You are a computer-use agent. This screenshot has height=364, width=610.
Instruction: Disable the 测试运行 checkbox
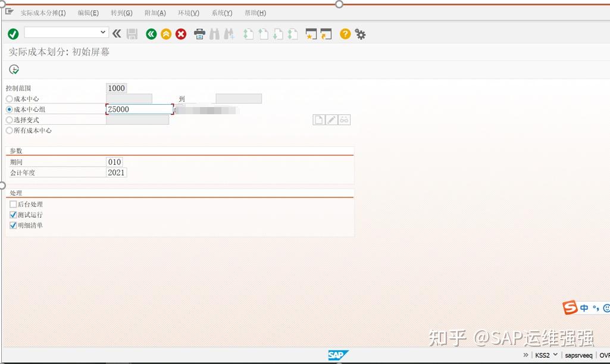tap(12, 215)
